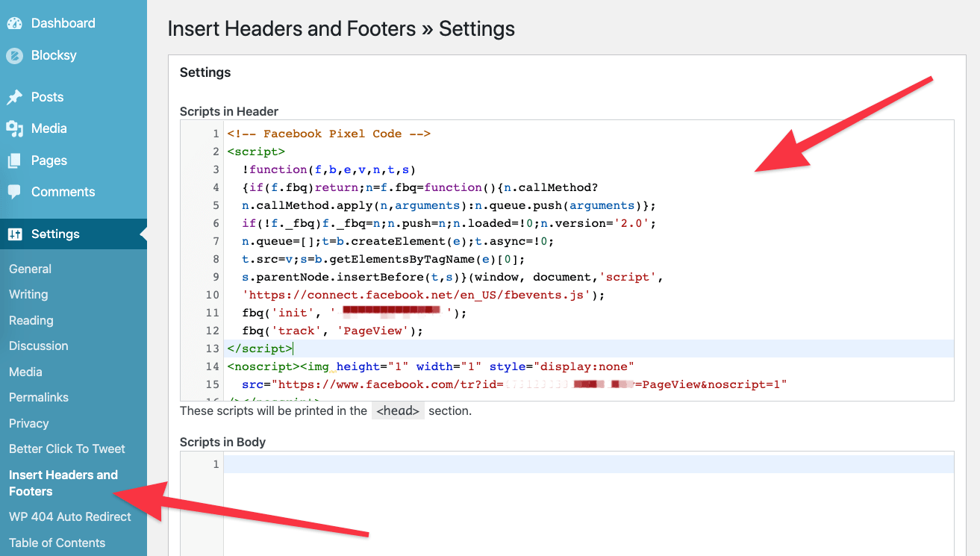Click the fbq('init' line of code
Screen dimensions: 980x556
[354, 313]
